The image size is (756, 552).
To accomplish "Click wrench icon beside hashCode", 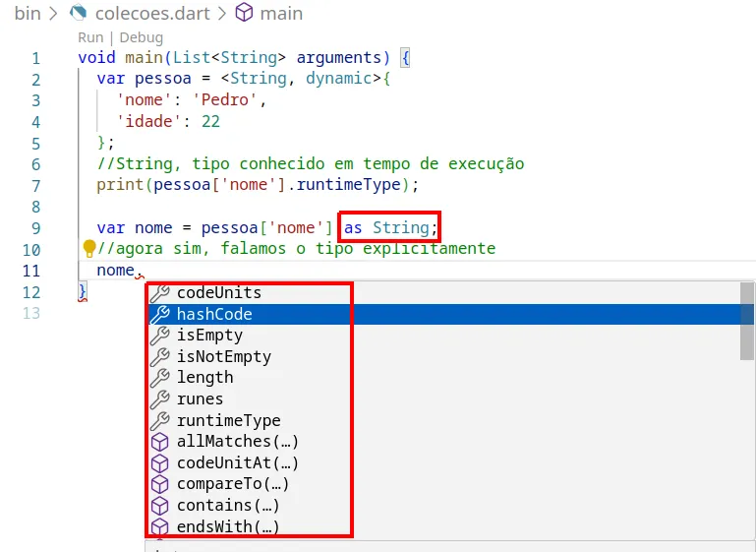I will coord(159,314).
